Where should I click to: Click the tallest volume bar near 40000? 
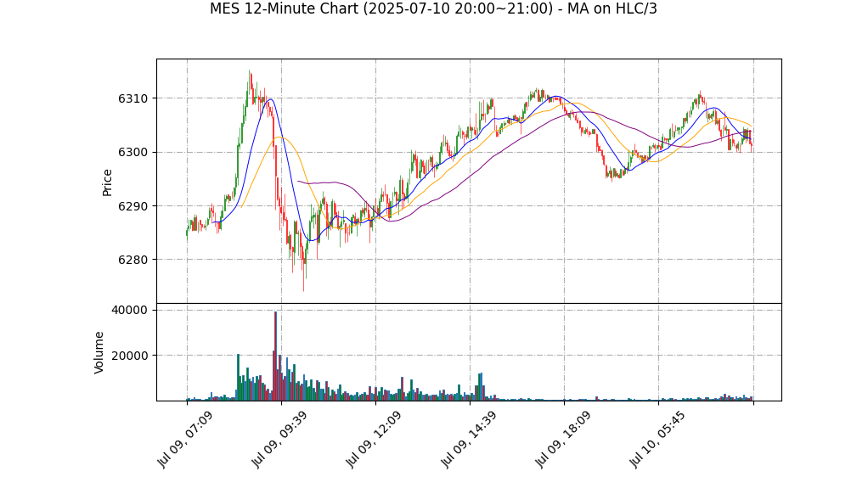coord(276,356)
